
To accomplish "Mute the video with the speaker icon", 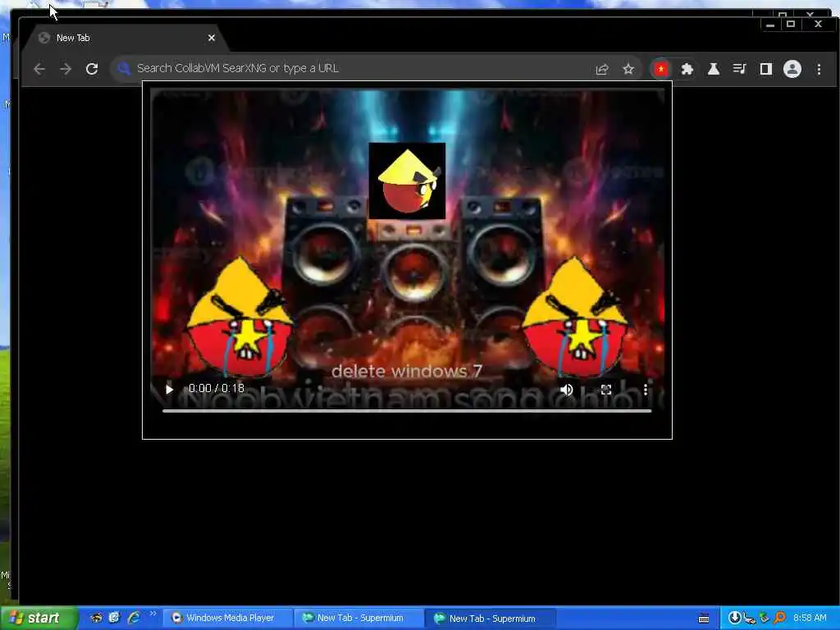I will click(x=566, y=390).
